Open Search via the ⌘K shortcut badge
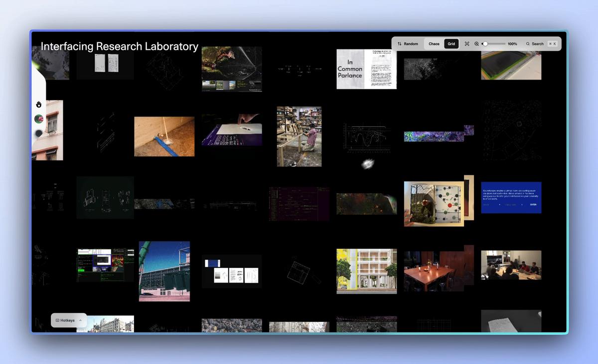 tap(552, 44)
